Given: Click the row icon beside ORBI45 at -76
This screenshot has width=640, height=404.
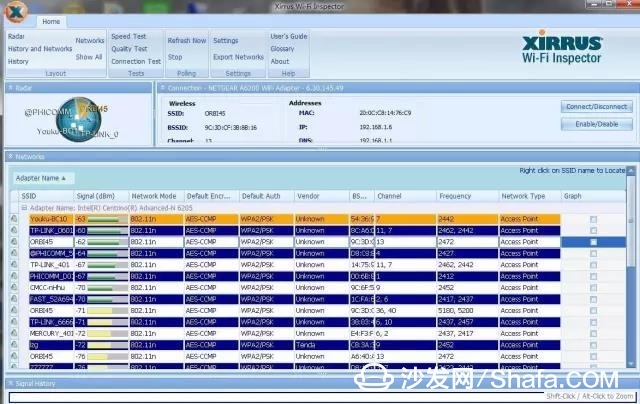Looking at the screenshot, I should point(14,356).
